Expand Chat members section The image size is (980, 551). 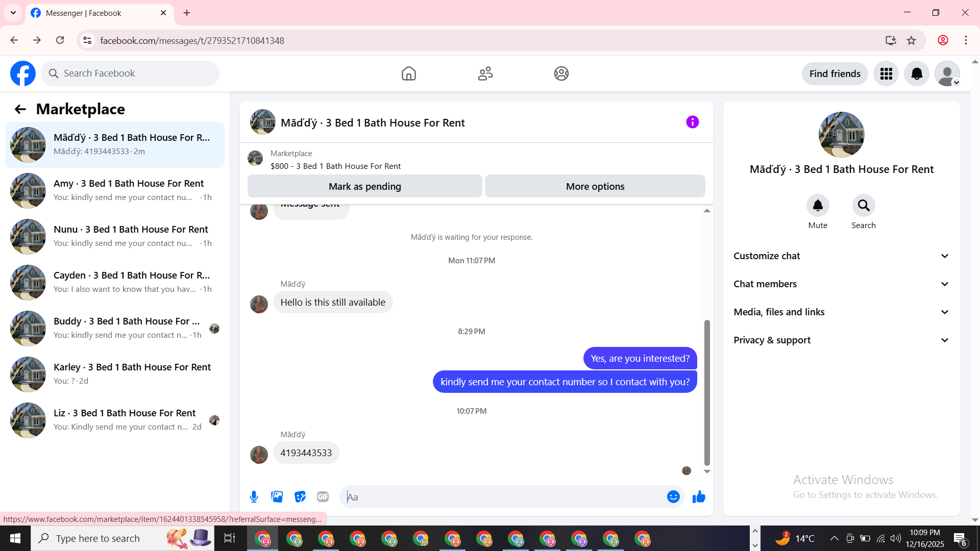(842, 284)
